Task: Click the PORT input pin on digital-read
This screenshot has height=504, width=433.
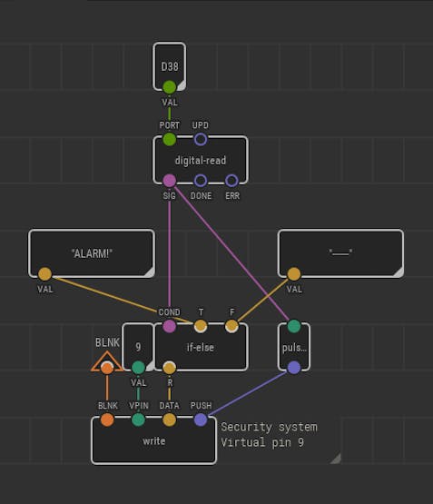Action: 169,140
